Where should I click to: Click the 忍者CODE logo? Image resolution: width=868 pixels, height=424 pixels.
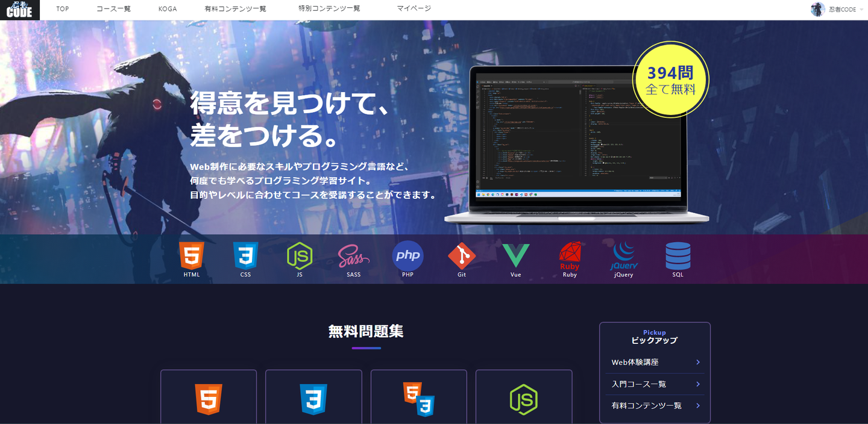pyautogui.click(x=19, y=10)
